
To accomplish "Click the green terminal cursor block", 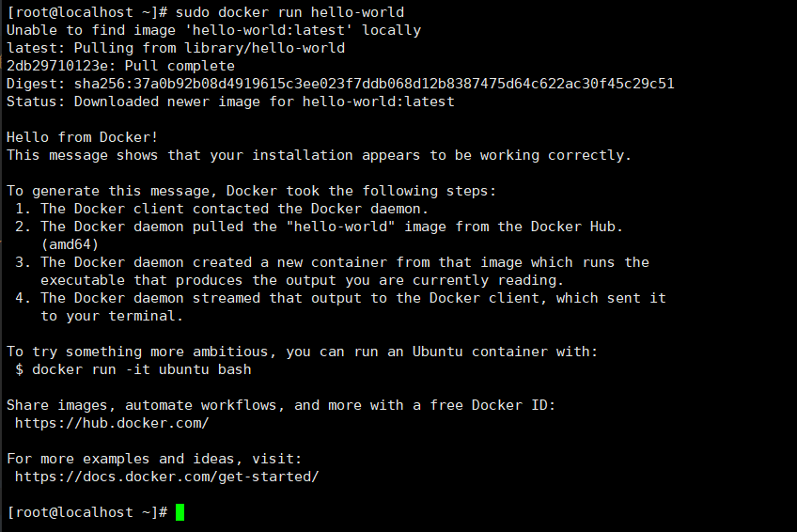I will pos(180,512).
